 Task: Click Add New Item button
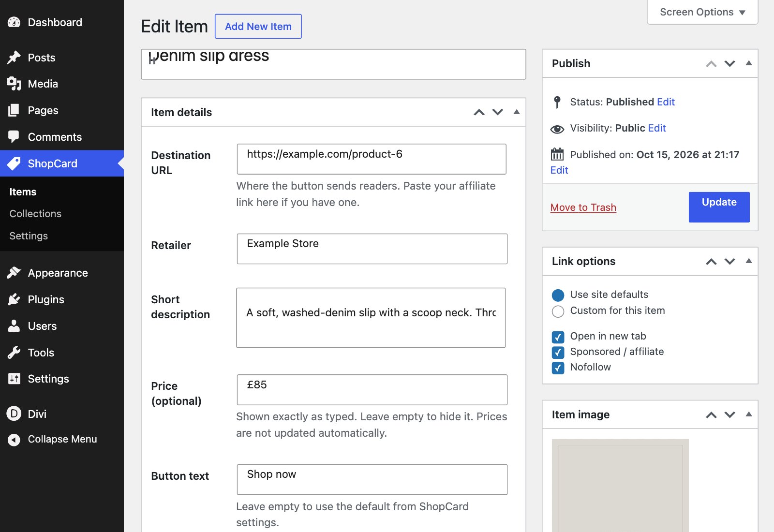[258, 27]
